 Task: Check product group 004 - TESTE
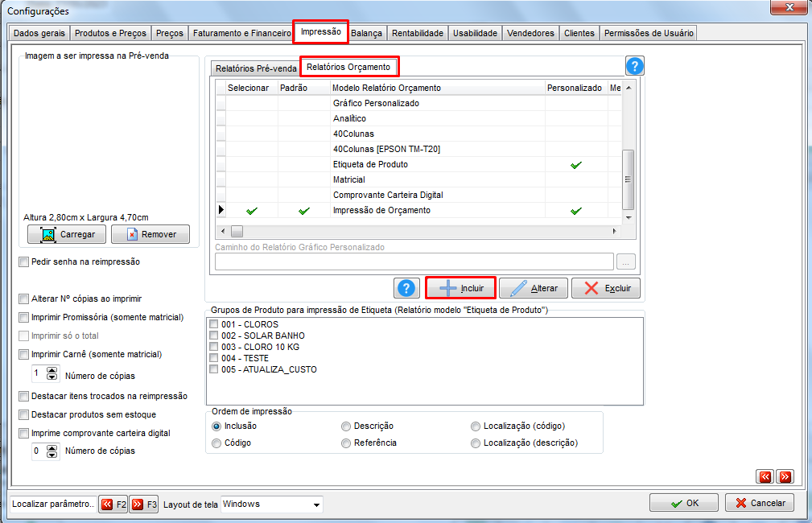[213, 358]
